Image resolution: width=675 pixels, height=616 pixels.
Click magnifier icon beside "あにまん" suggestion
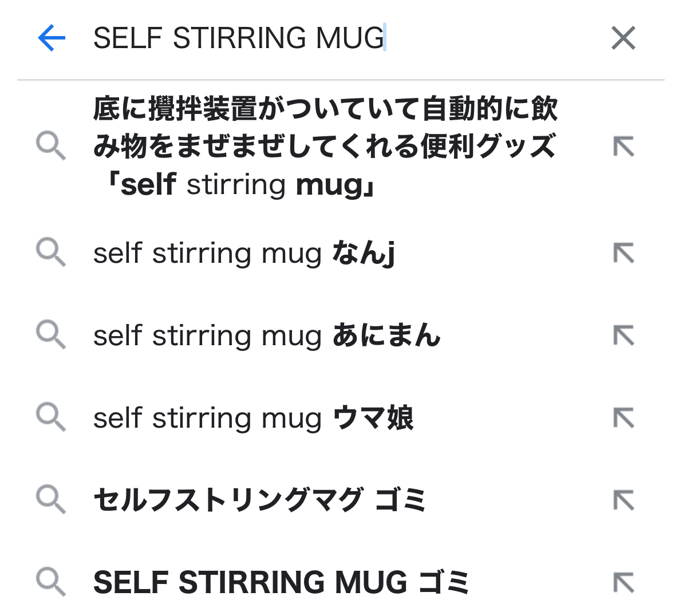[51, 335]
